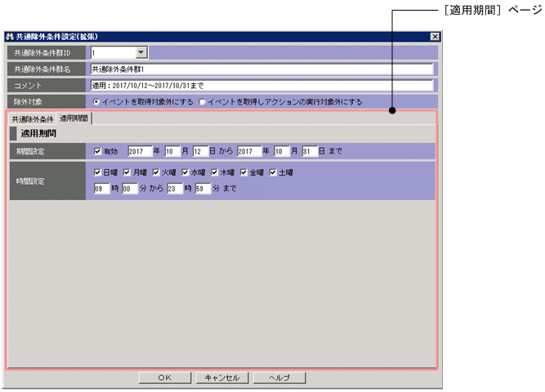Click the binoculars icon in the title bar
Screen dimensions: 545x392
[x=10, y=37]
